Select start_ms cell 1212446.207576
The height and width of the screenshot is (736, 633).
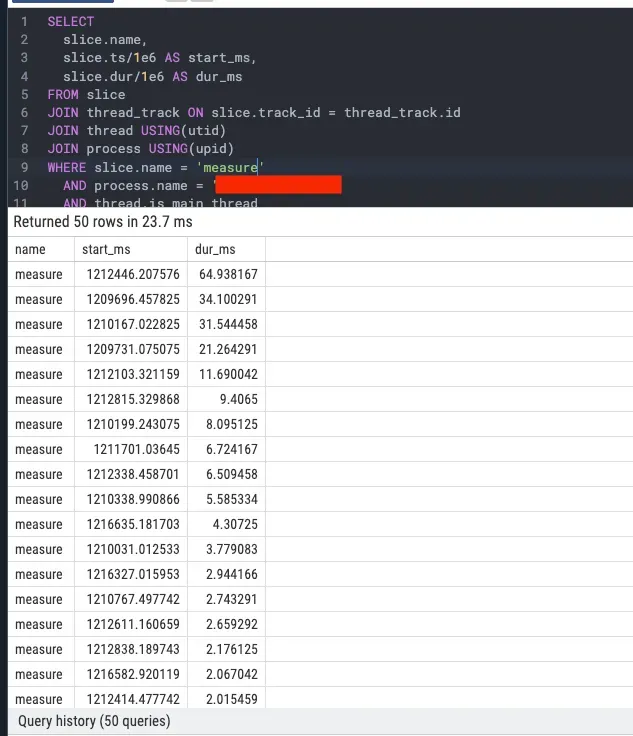pos(133,274)
